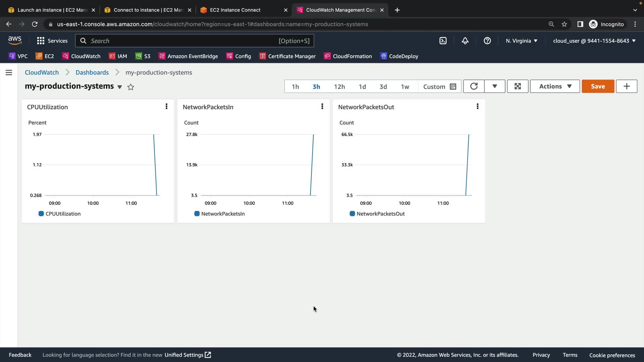The image size is (644, 362).
Task: Click the notifications bell icon
Action: point(465,41)
